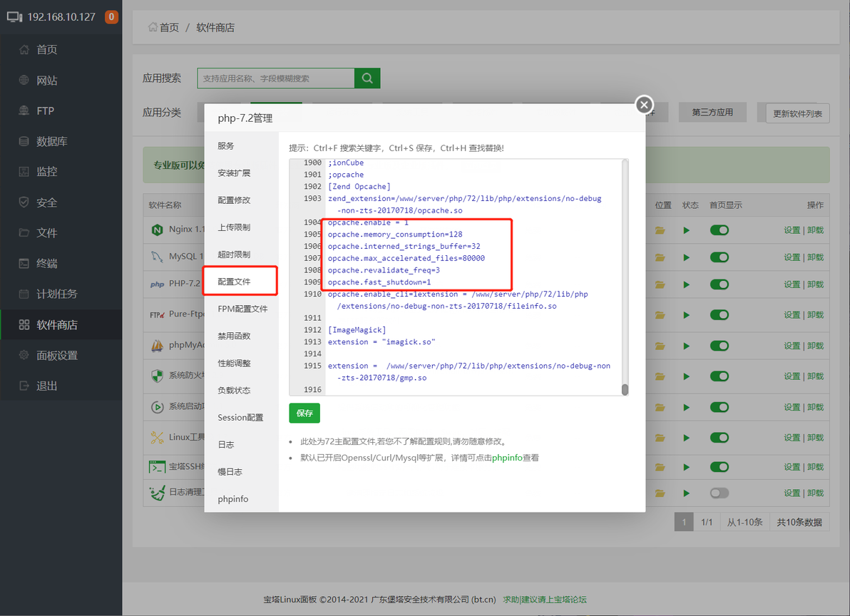Switch to the FPM配置文件 tab
Image resolution: width=850 pixels, height=616 pixels.
tap(242, 309)
